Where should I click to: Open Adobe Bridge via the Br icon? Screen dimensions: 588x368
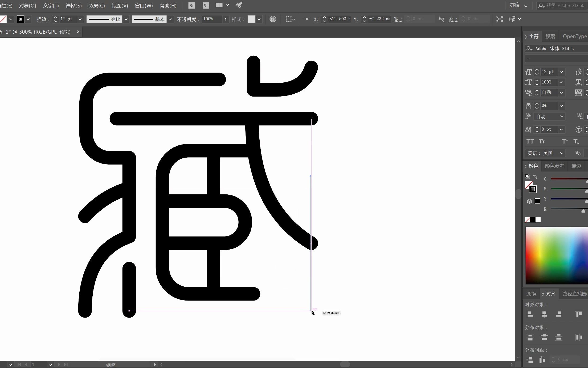tap(191, 5)
